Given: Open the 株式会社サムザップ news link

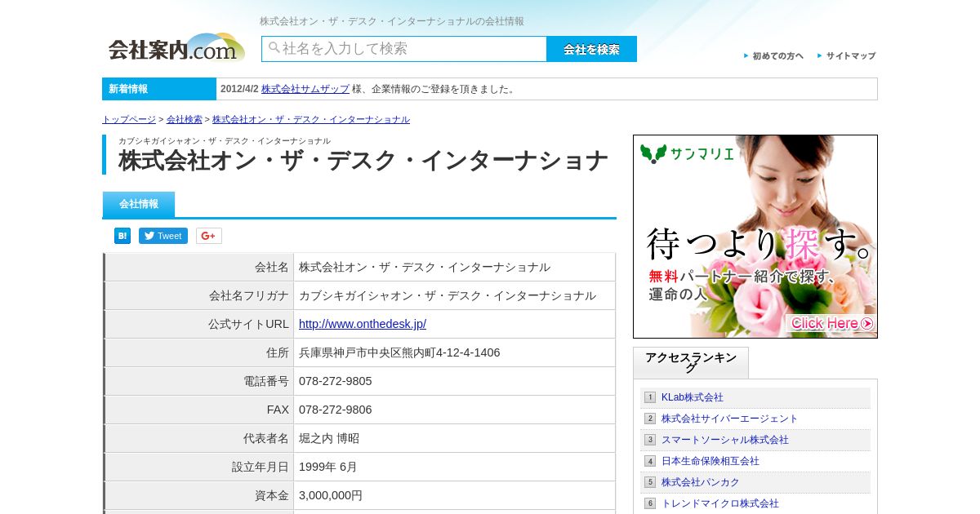Looking at the screenshot, I should (x=305, y=89).
